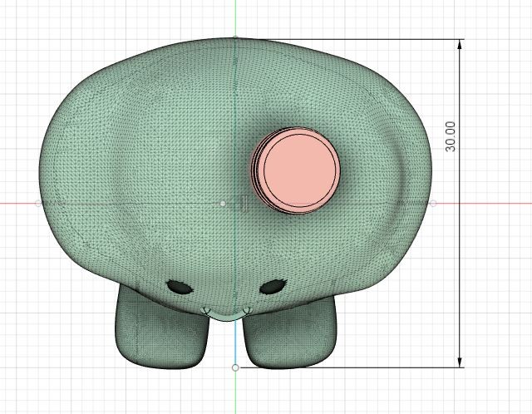
Task: Click the left black eye hole
Action: tap(178, 287)
